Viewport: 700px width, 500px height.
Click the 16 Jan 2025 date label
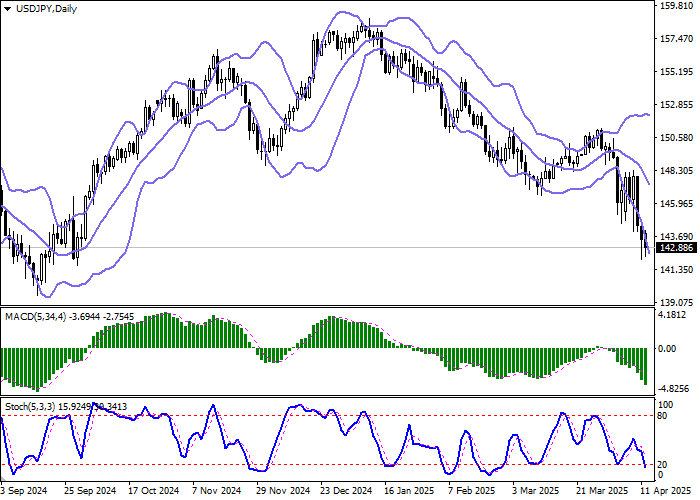click(x=409, y=491)
